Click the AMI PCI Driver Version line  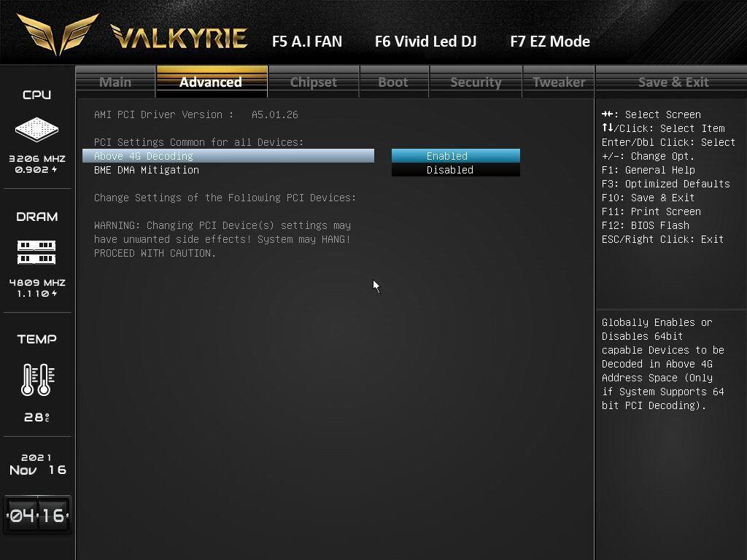coord(196,114)
